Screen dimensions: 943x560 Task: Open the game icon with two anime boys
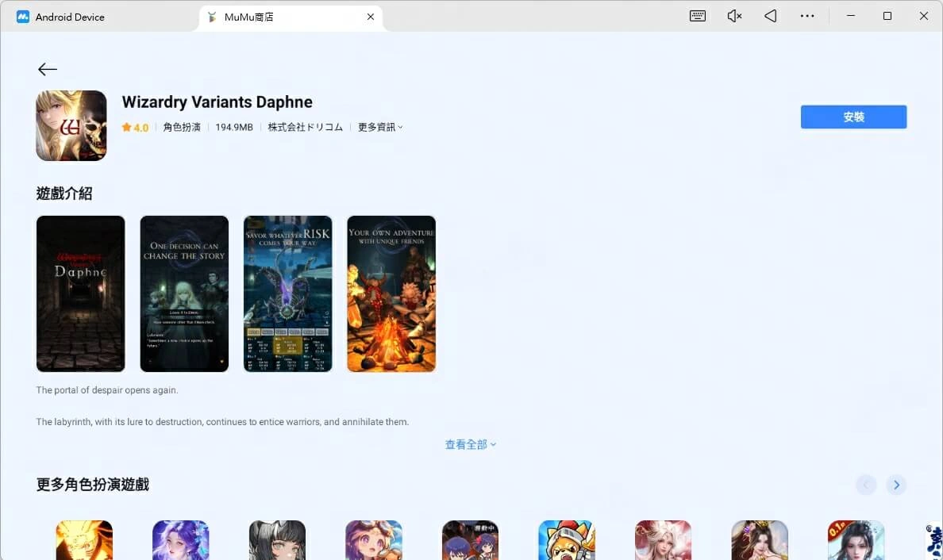[470, 540]
